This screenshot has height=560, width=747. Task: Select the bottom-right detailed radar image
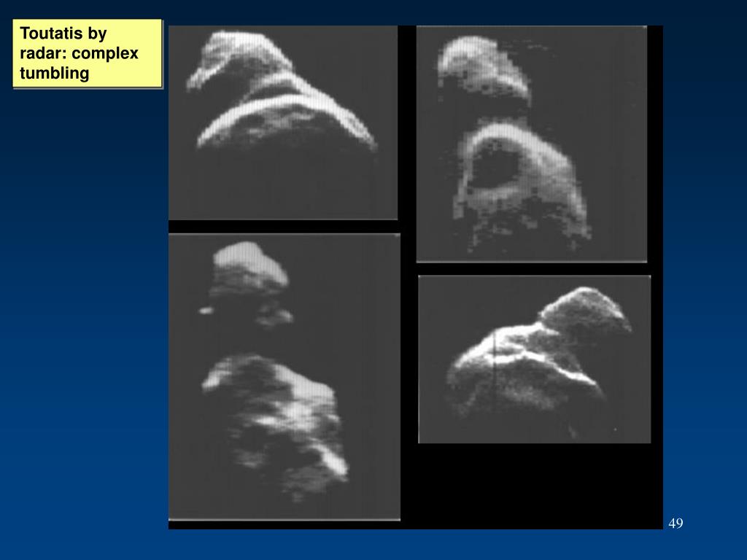[535, 359]
